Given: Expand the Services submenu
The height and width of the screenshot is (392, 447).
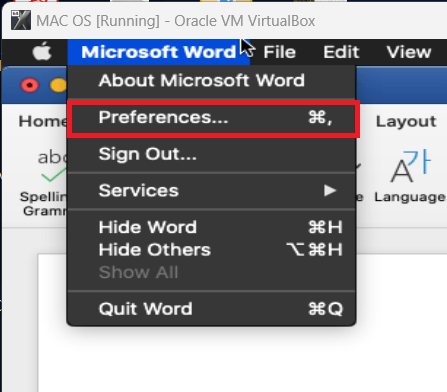Looking at the screenshot, I should coord(211,191).
